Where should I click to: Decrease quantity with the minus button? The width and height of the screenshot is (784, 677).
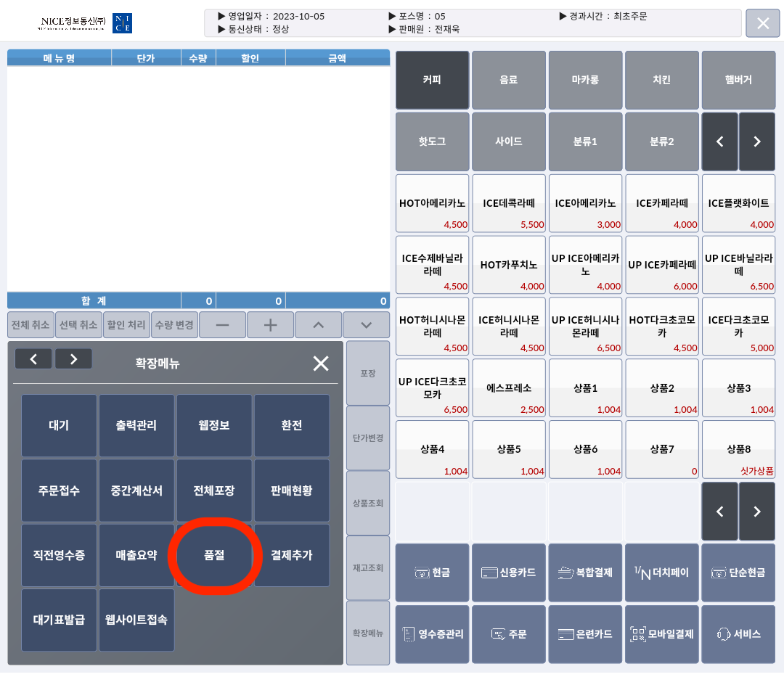222,325
